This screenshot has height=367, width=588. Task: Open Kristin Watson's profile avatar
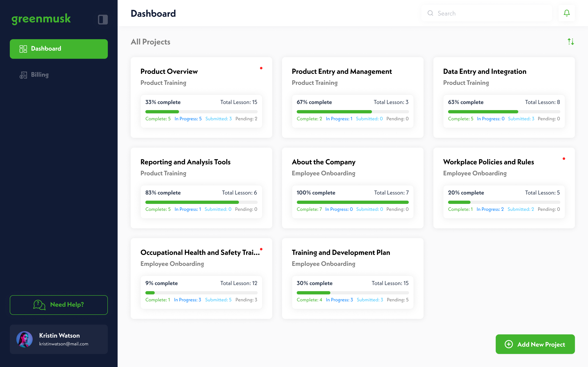pos(24,339)
